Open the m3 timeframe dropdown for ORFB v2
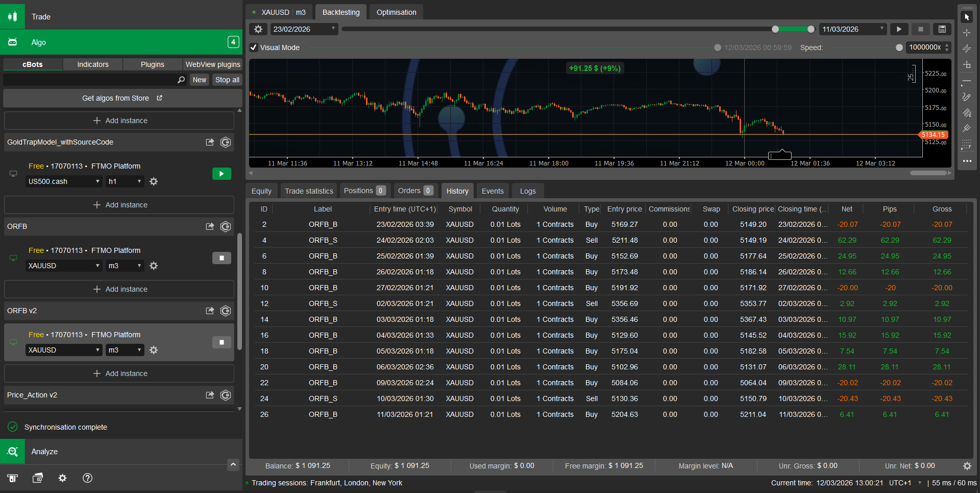The width and height of the screenshot is (980, 493). [x=125, y=350]
